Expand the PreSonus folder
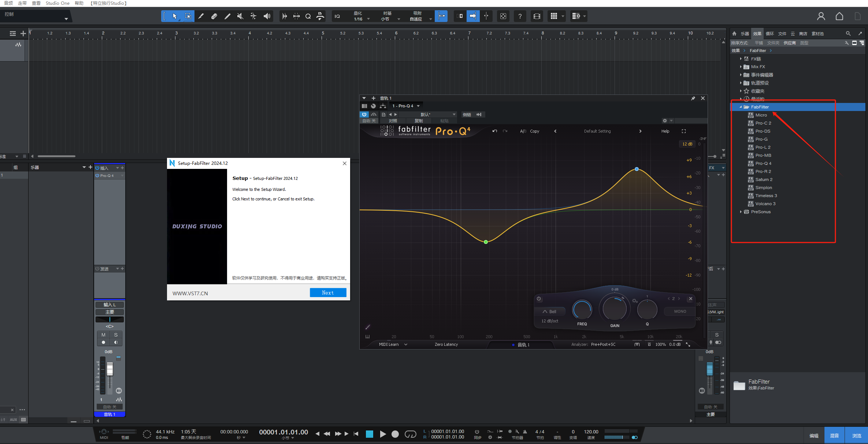The image size is (868, 444). click(x=741, y=212)
